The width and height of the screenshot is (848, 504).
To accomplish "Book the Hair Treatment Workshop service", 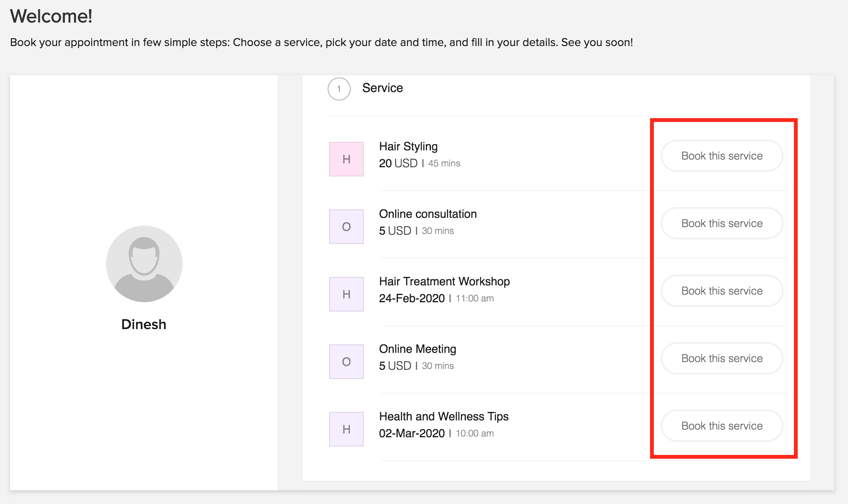I will [x=721, y=291].
